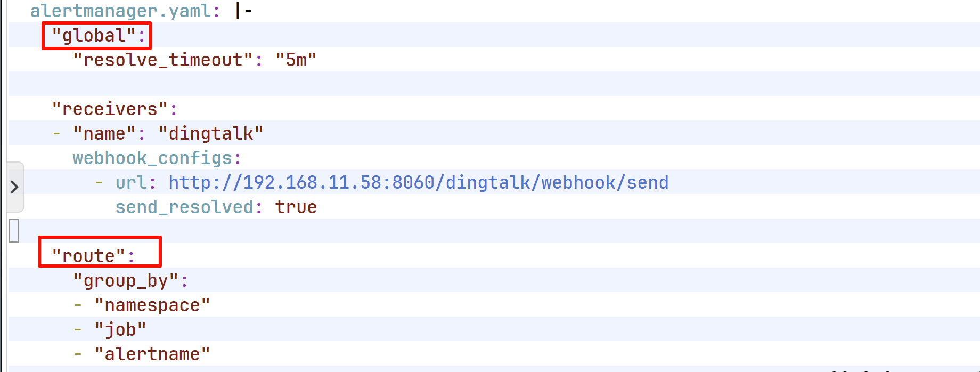The image size is (980, 372).
Task: Click the "job" list entry
Action: coord(120,330)
